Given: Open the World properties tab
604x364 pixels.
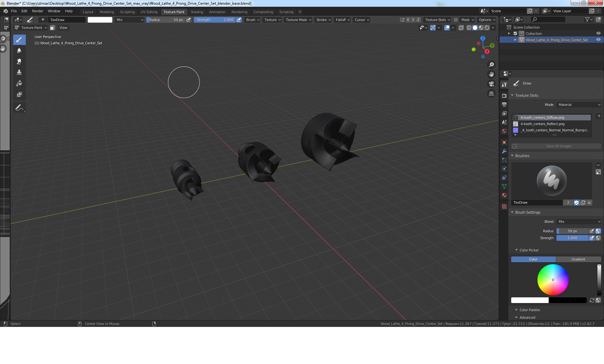Looking at the screenshot, I should pyautogui.click(x=504, y=131).
